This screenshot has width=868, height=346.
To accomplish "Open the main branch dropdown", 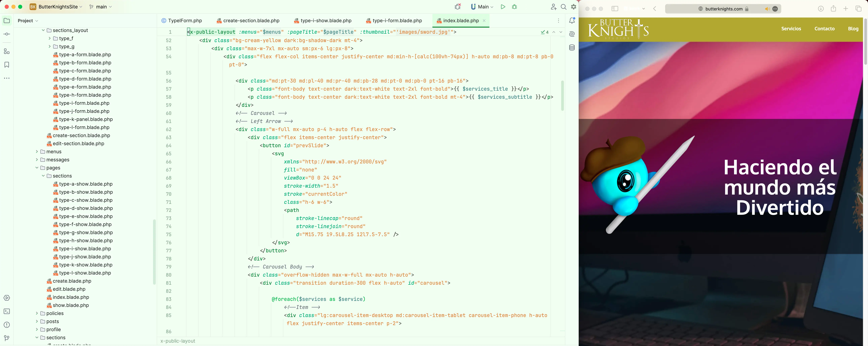I will 100,7.
